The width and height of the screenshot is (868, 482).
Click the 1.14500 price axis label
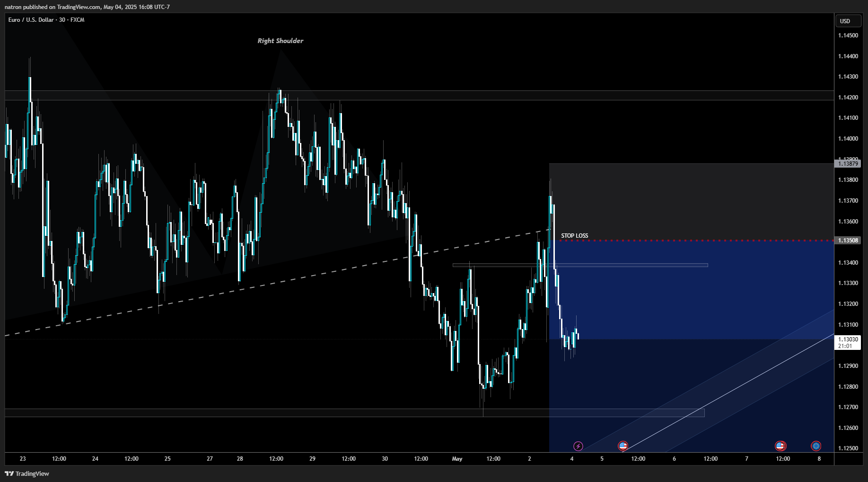point(848,36)
